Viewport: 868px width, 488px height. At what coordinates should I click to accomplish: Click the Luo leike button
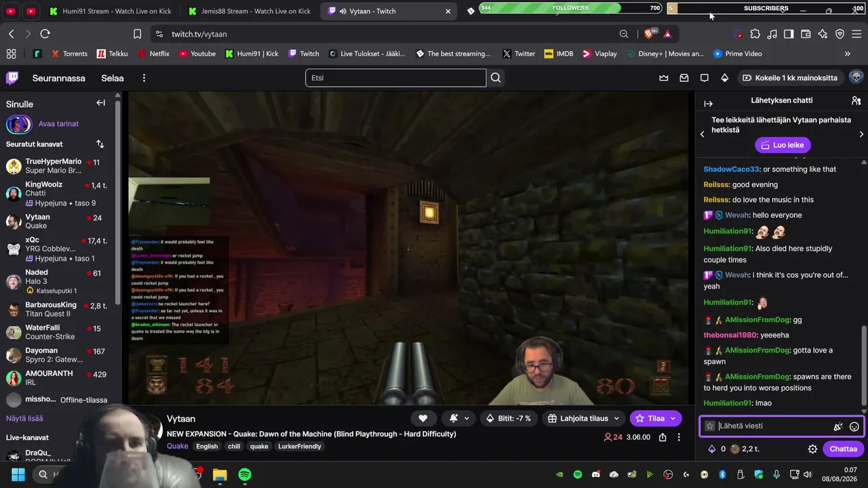coord(783,145)
